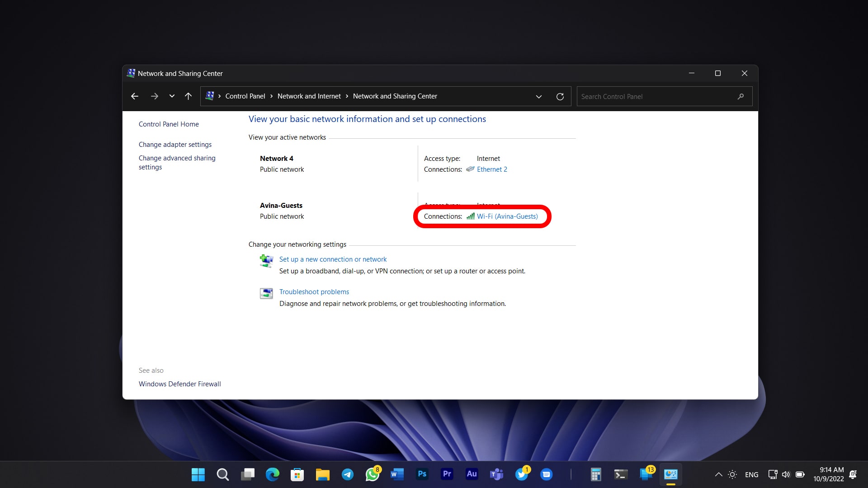Focus the Search Control Panel field
Image resolution: width=868 pixels, height=488 pixels.
pyautogui.click(x=665, y=97)
